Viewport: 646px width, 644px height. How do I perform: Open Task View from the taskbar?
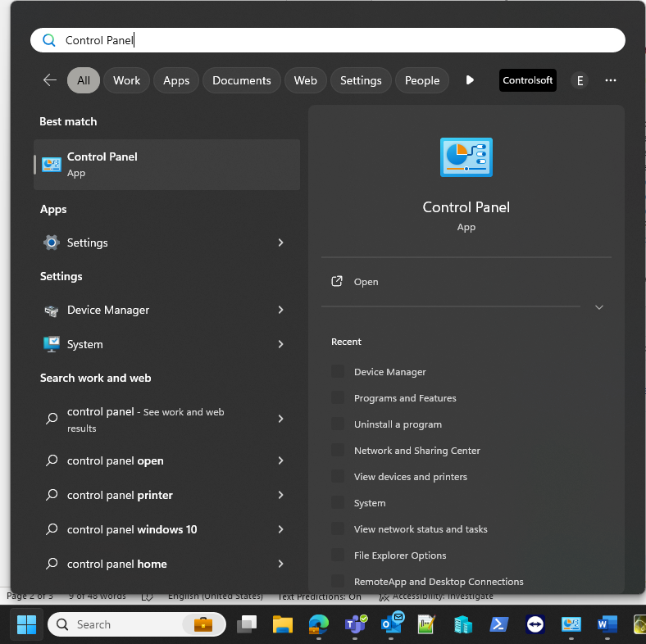(x=247, y=624)
